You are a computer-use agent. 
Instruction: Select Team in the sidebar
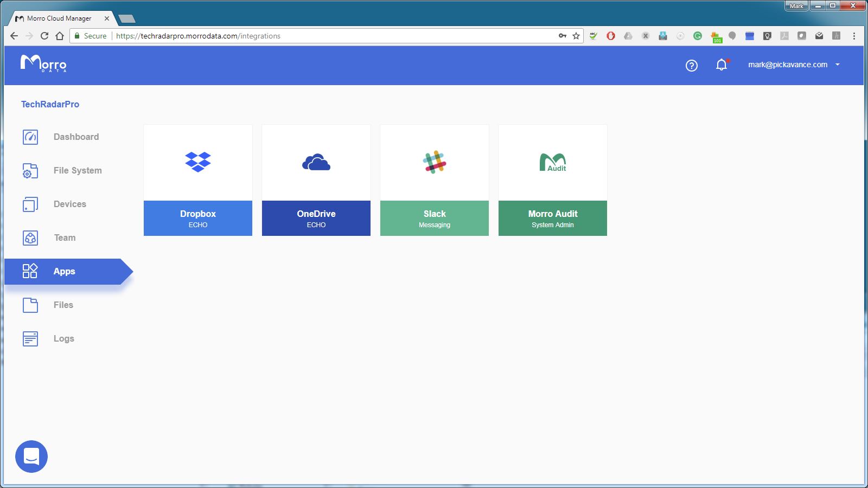point(65,238)
